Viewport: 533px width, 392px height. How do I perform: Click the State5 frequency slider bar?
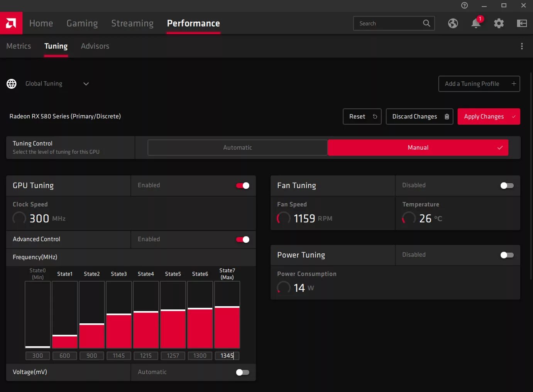tap(173, 315)
